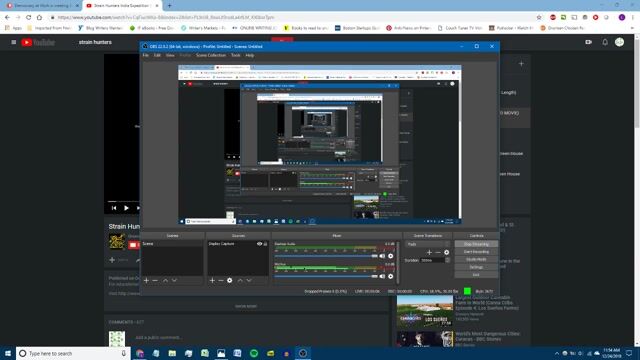Click the Windows search box
640x360 pixels.
point(73,353)
